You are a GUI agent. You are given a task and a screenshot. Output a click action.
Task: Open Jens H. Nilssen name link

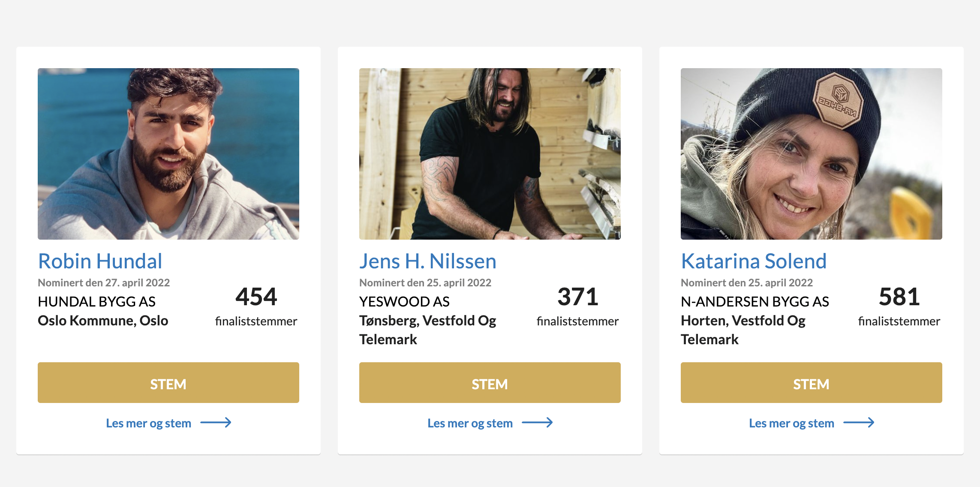[x=427, y=261]
